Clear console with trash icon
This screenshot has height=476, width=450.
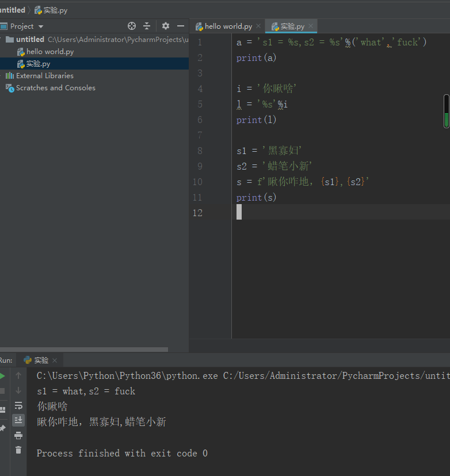[x=18, y=450]
